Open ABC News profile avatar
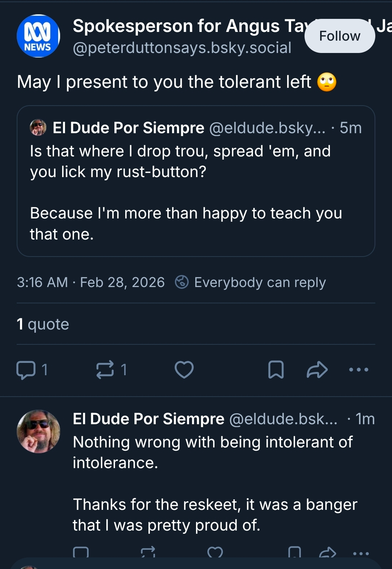 38,36
